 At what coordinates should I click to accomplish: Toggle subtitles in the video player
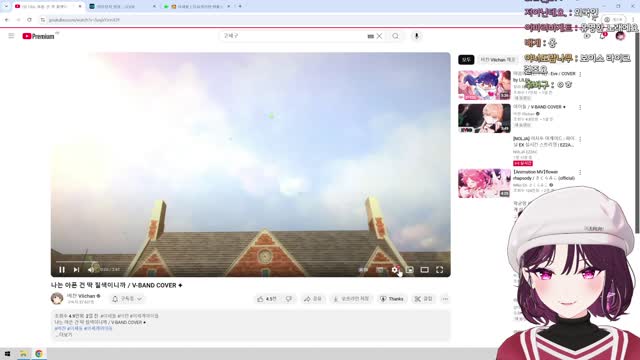click(x=380, y=270)
